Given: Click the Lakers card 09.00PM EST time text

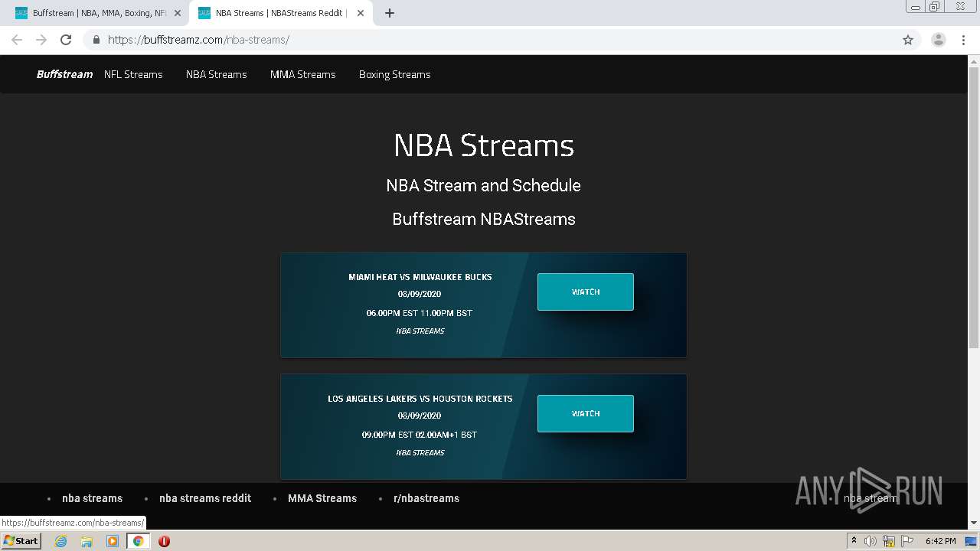Looking at the screenshot, I should tap(420, 435).
